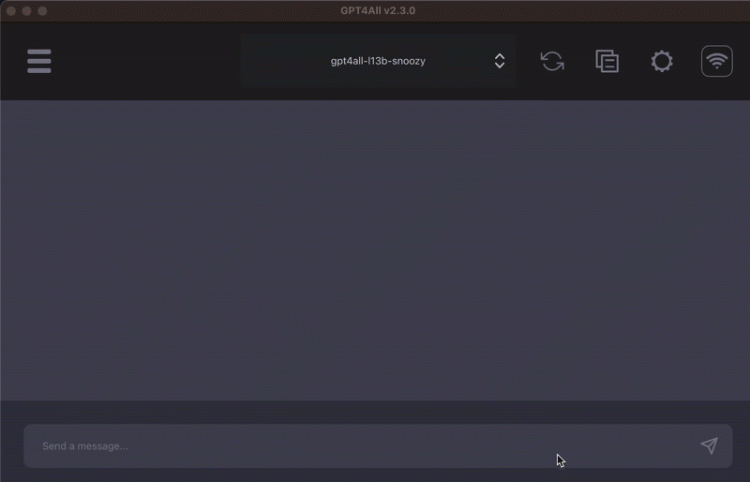The image size is (750, 482).
Task: Close the GPT4All window
Action: (x=11, y=10)
